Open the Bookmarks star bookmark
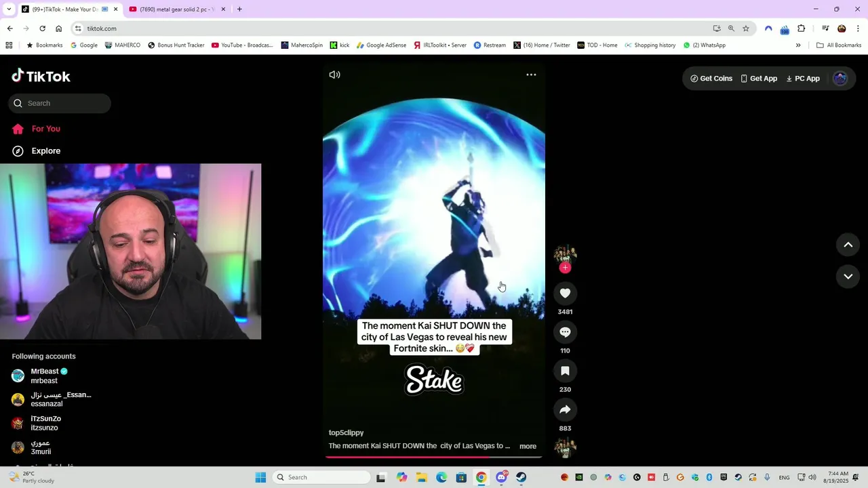Screen dimensions: 868x488 (x=44, y=45)
